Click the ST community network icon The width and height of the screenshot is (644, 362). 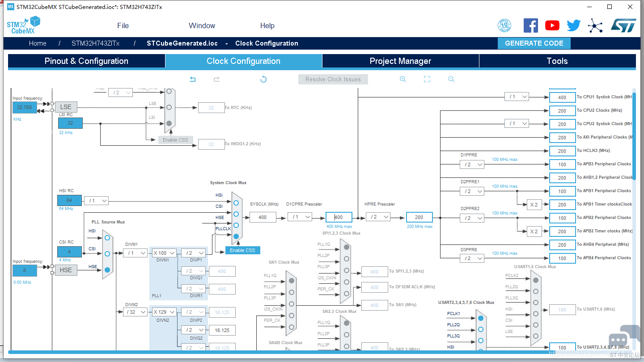click(595, 25)
